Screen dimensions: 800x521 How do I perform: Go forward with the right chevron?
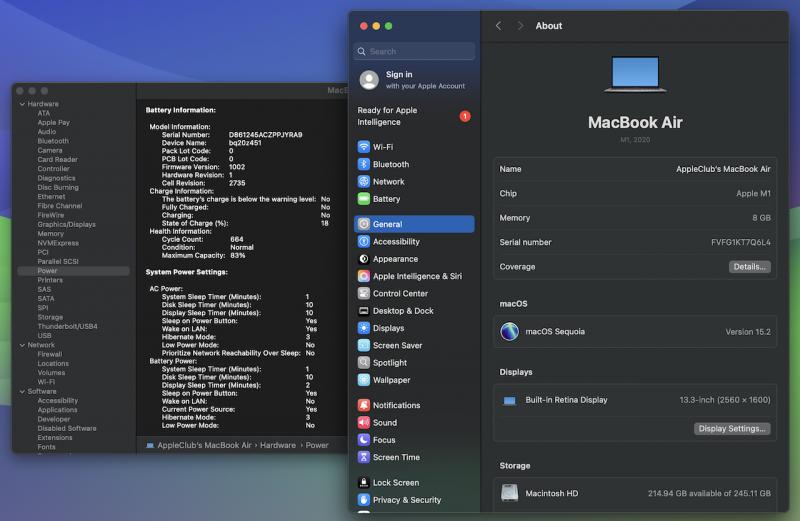[x=520, y=26]
